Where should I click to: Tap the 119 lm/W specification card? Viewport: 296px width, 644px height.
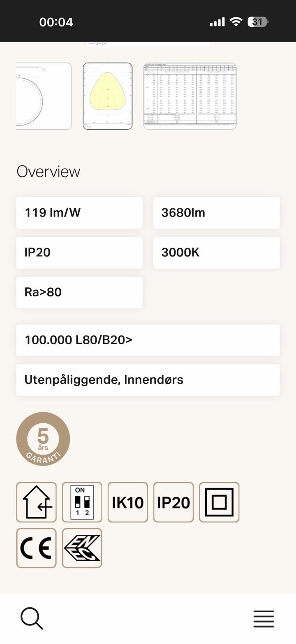[x=79, y=213]
